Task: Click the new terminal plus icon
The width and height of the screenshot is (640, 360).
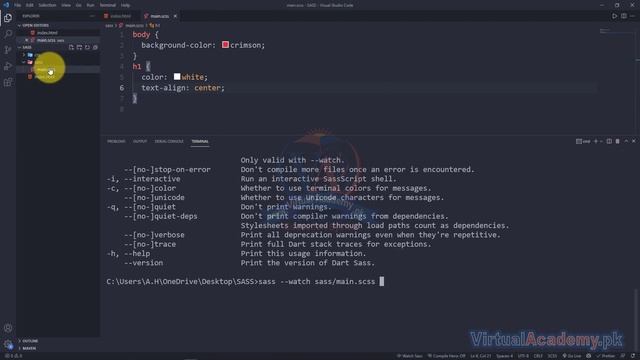Action: click(x=596, y=141)
